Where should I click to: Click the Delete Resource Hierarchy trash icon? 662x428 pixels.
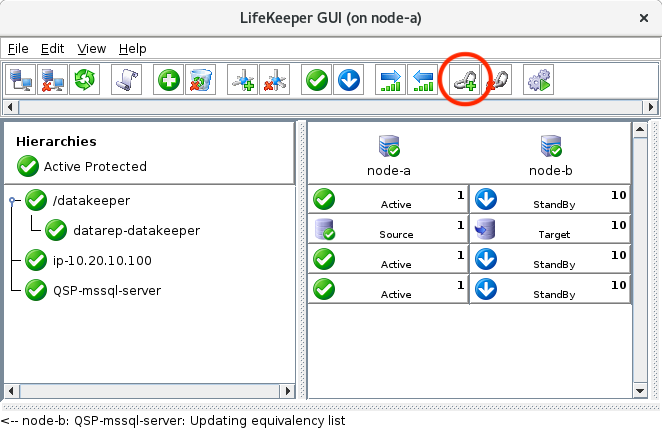pyautogui.click(x=201, y=79)
